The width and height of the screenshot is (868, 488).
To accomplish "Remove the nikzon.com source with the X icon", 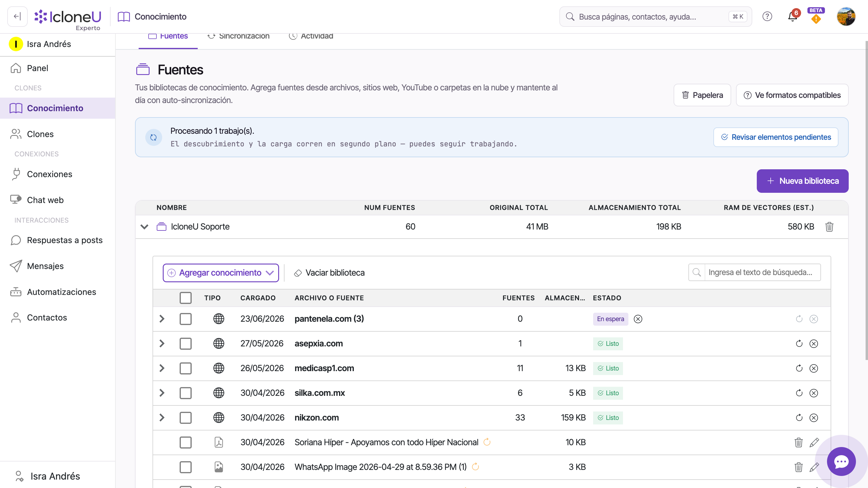I will (x=813, y=418).
